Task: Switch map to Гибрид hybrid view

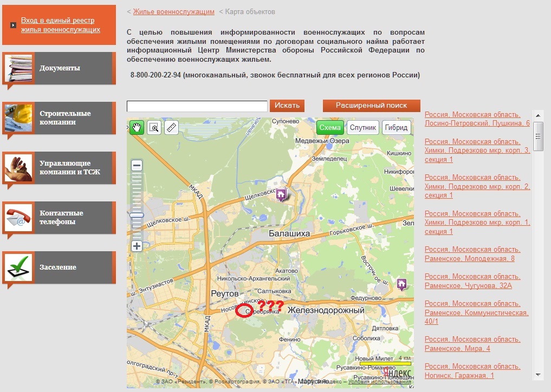Action: 396,128
